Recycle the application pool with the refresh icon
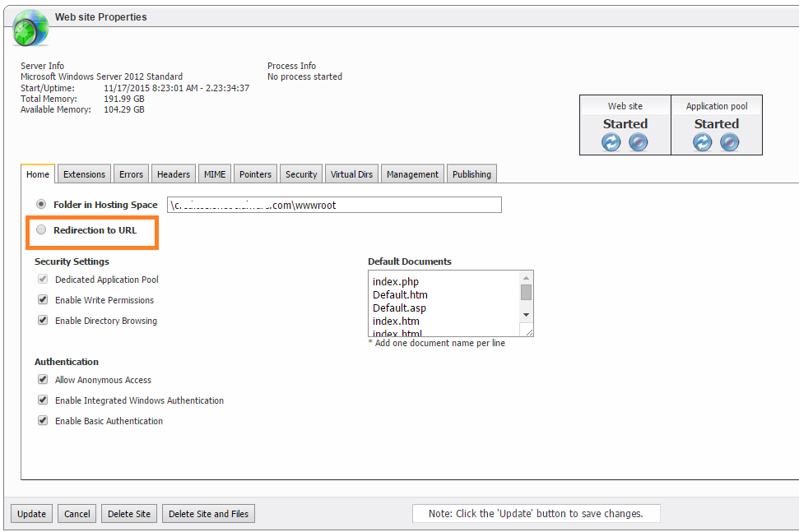The height and width of the screenshot is (532, 799). coord(702,142)
